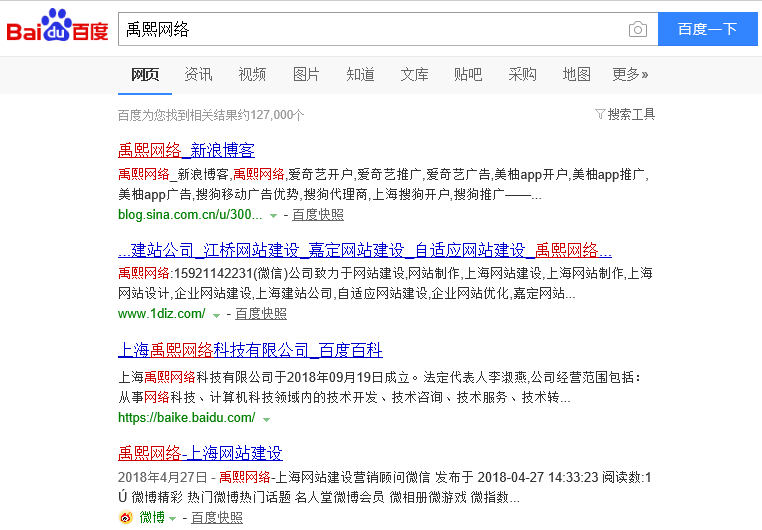
Task: Click the 微博 source label
Action: pyautogui.click(x=152, y=517)
